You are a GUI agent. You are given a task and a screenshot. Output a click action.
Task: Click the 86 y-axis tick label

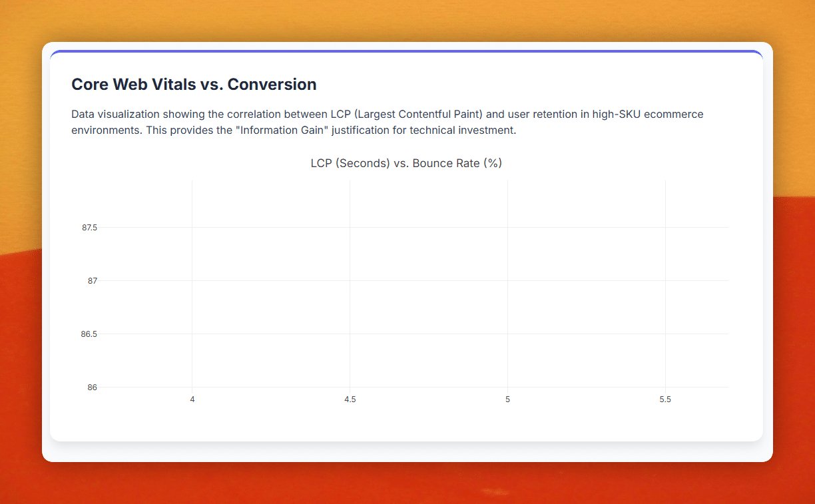point(92,387)
